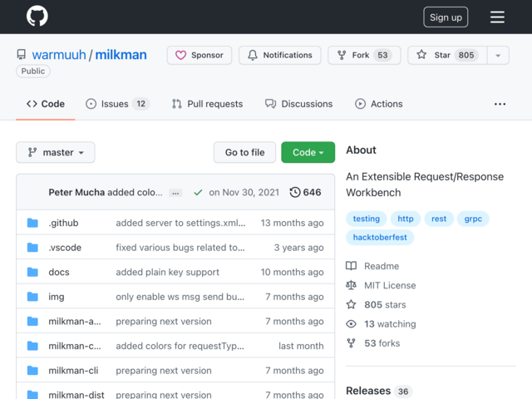Select the rest topic tag

tap(439, 219)
